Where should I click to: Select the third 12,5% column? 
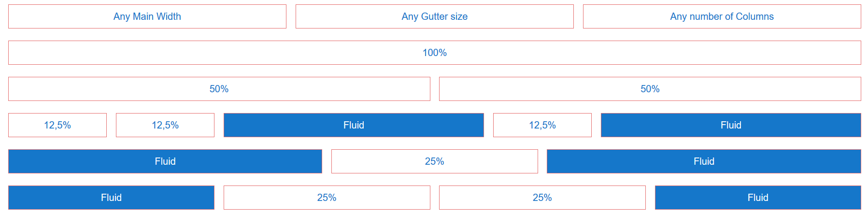(x=542, y=125)
